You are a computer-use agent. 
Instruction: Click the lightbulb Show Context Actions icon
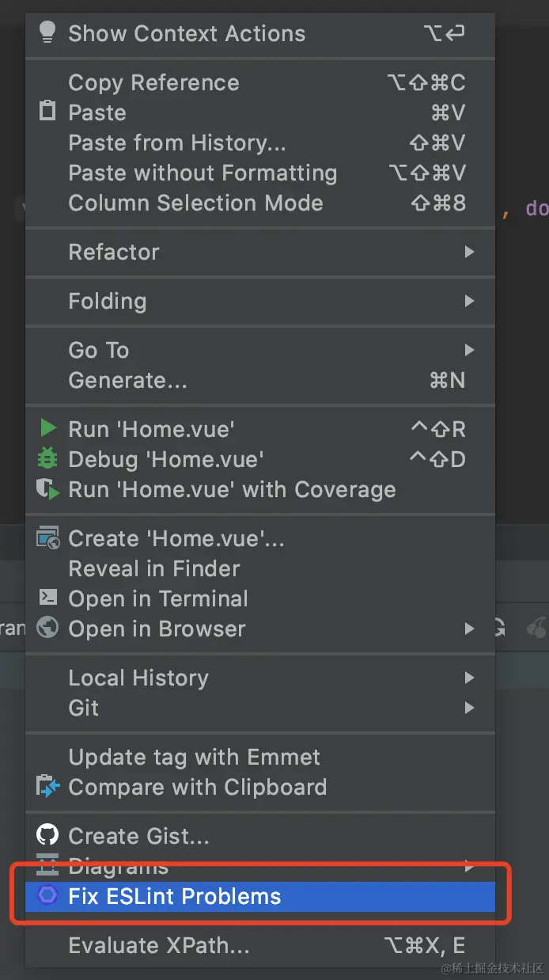click(x=48, y=32)
